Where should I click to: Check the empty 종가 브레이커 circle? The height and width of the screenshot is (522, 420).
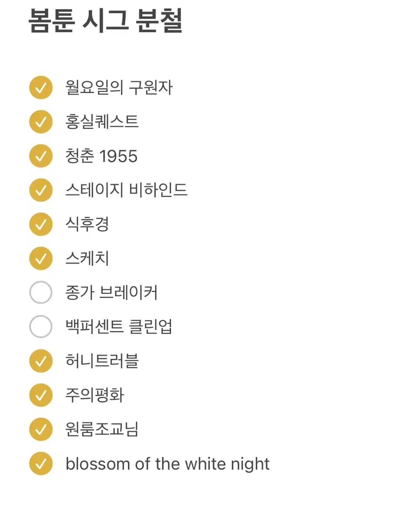tap(41, 293)
